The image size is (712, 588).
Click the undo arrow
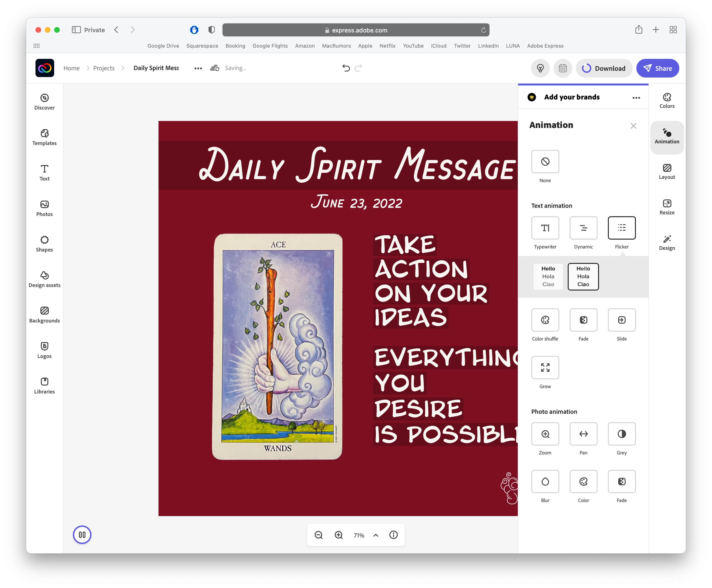pyautogui.click(x=346, y=68)
